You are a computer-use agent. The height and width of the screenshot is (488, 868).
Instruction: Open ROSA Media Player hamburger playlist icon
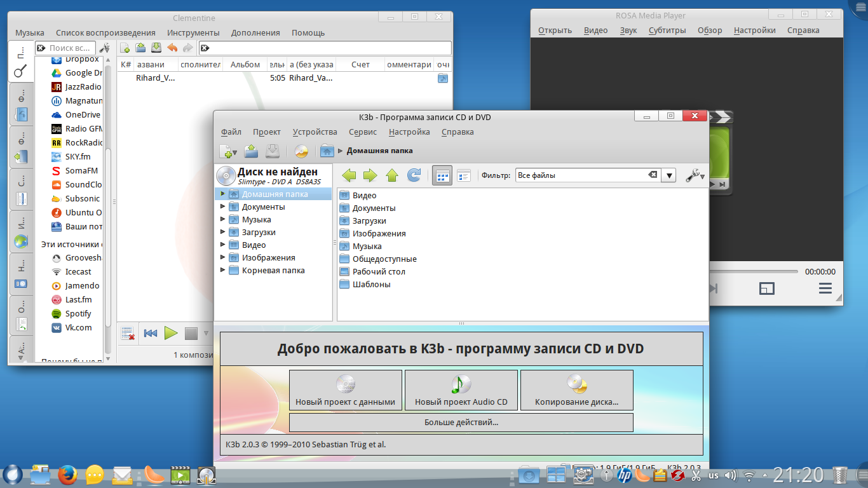click(x=825, y=288)
